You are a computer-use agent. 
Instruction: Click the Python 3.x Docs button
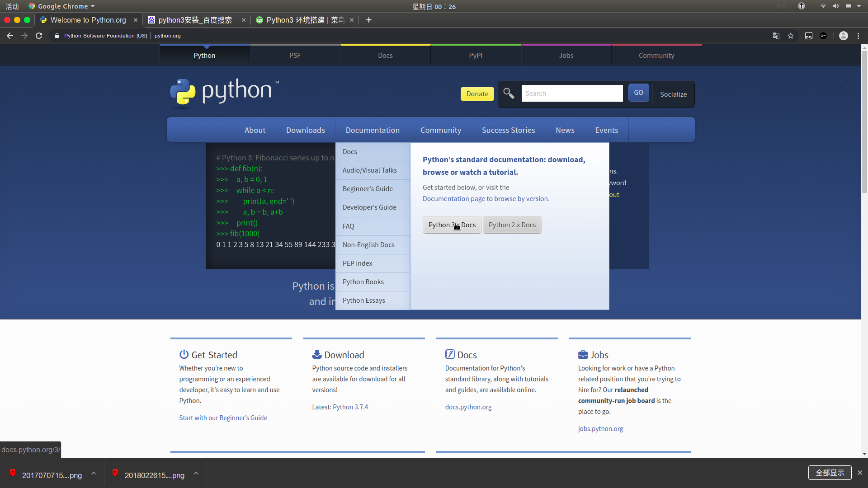tap(452, 225)
